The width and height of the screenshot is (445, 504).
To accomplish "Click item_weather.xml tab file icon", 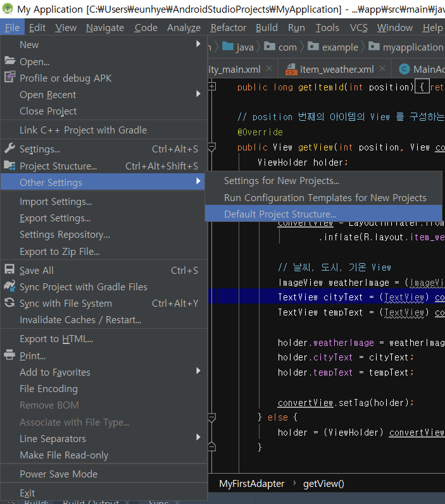I will [x=291, y=69].
